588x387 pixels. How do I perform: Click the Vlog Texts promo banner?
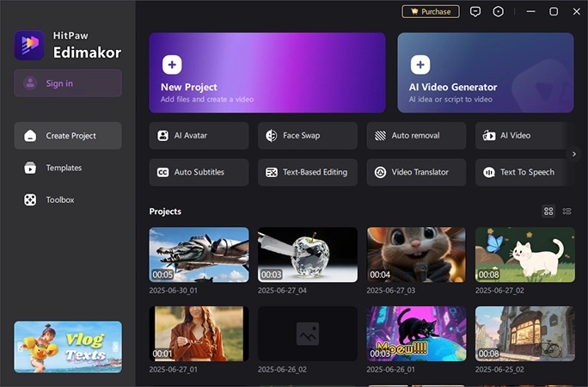click(68, 347)
